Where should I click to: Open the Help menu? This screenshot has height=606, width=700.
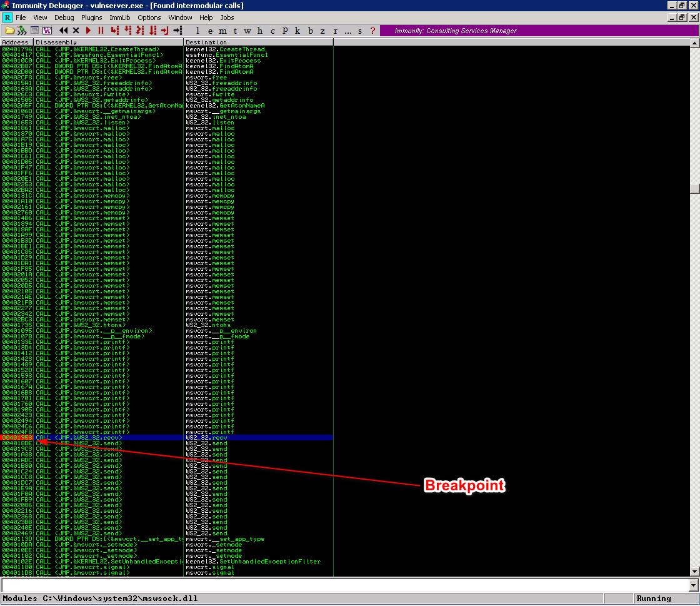[206, 18]
